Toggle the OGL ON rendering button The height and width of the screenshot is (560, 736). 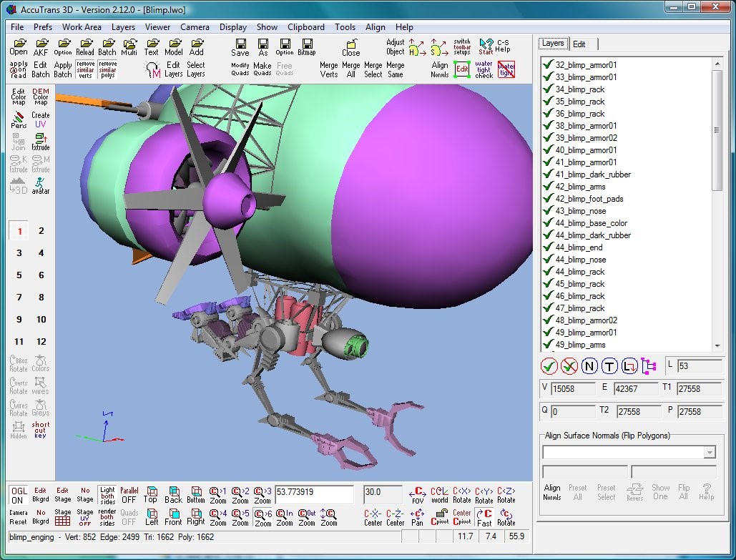[x=18, y=495]
